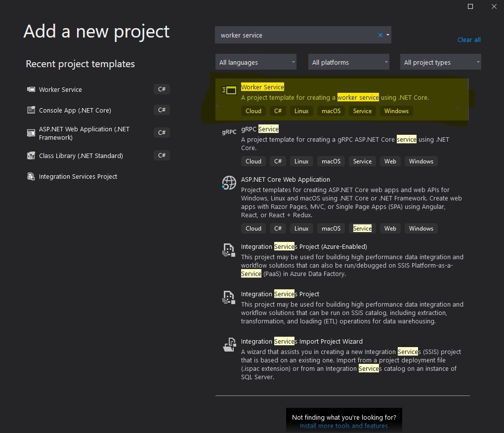Screen dimensions: 504x433
Task: Select the Worker Service template title
Action: tap(262, 87)
